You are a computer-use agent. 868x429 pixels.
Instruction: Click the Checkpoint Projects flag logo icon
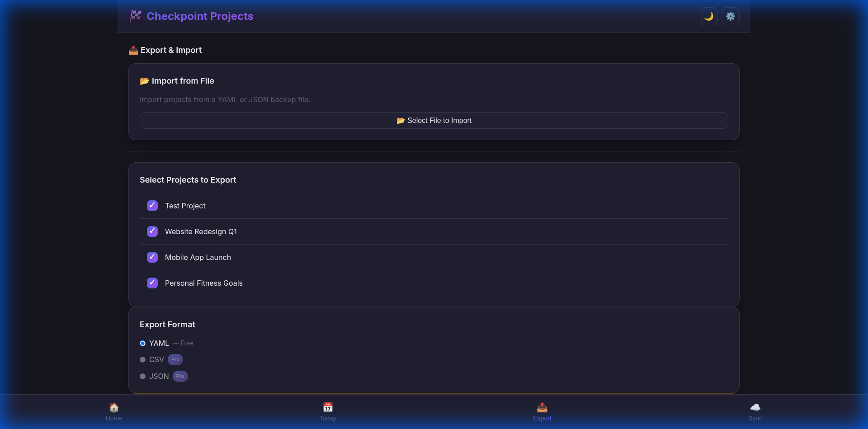point(136,16)
